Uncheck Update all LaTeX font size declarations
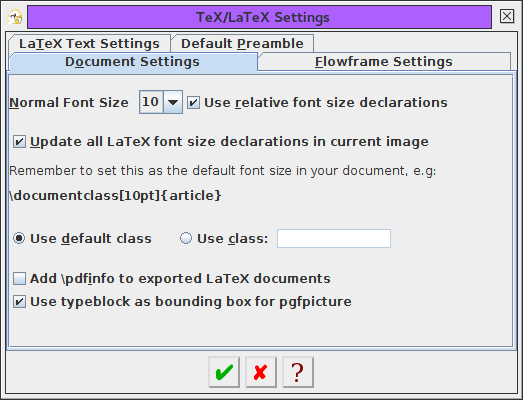The width and height of the screenshot is (523, 400). pos(19,141)
